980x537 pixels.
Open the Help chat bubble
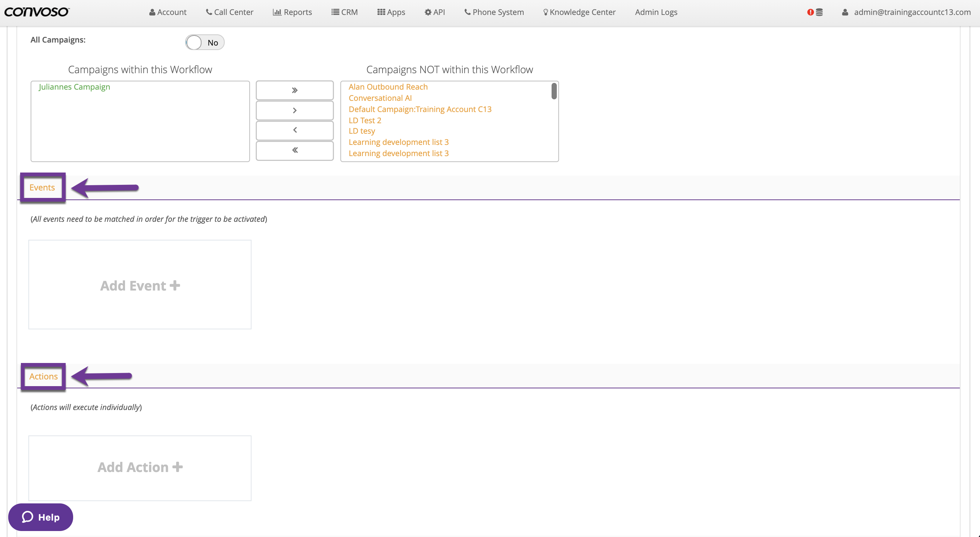point(40,517)
